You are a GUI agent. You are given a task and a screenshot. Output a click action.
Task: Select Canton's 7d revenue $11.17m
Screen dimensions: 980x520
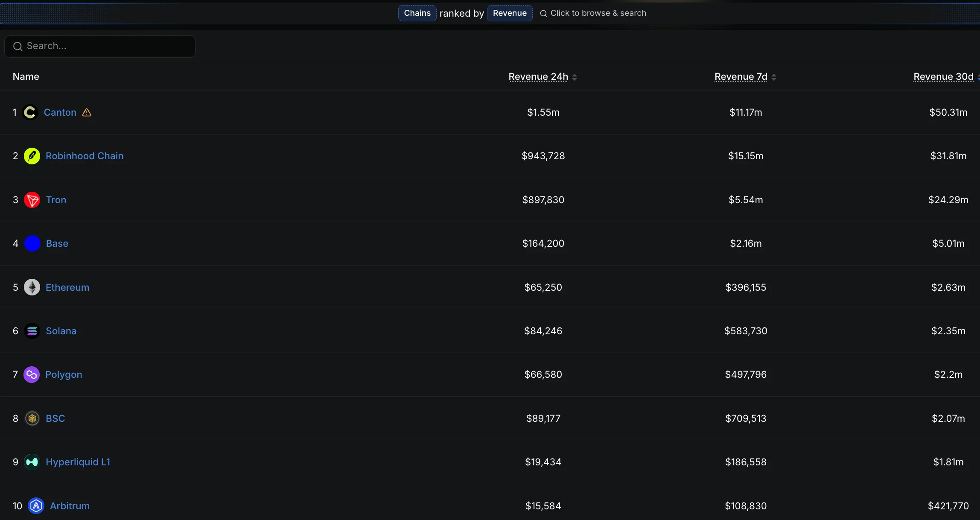(x=746, y=112)
